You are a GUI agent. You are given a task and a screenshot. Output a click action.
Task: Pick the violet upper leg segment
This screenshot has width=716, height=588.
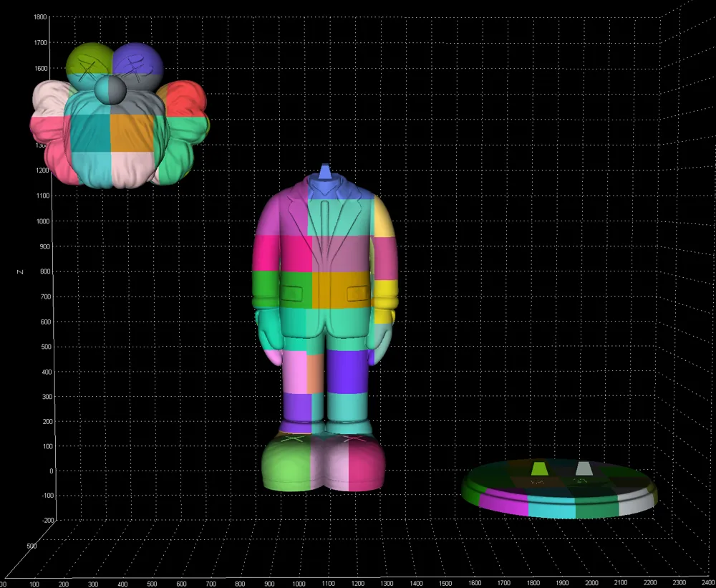pyautogui.click(x=347, y=372)
